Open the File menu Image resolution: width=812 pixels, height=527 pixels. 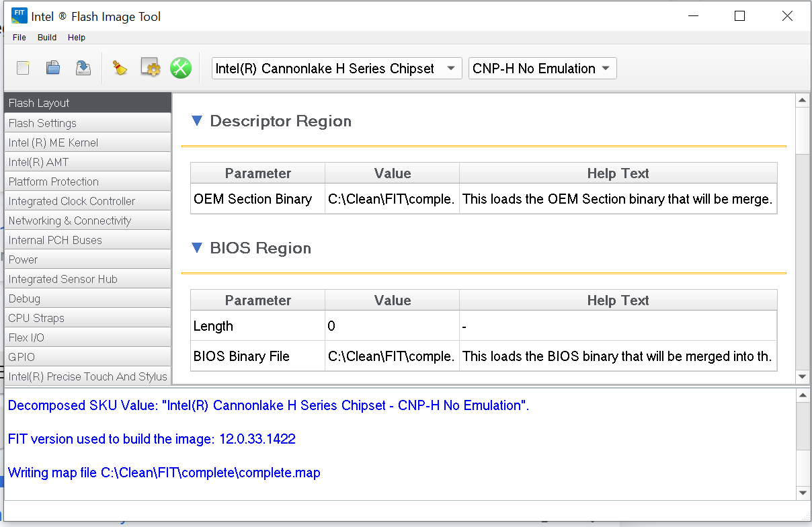click(x=19, y=38)
